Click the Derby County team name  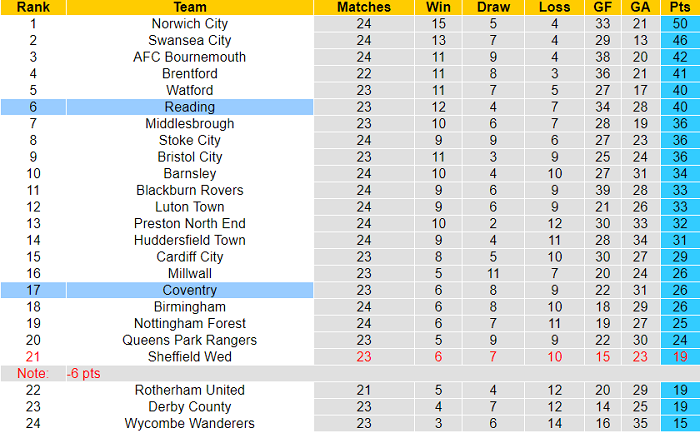pyautogui.click(x=189, y=407)
